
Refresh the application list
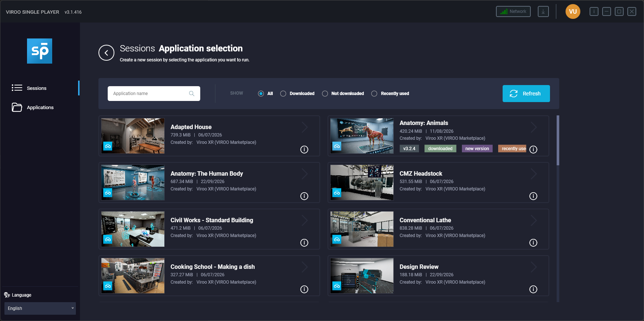click(526, 94)
